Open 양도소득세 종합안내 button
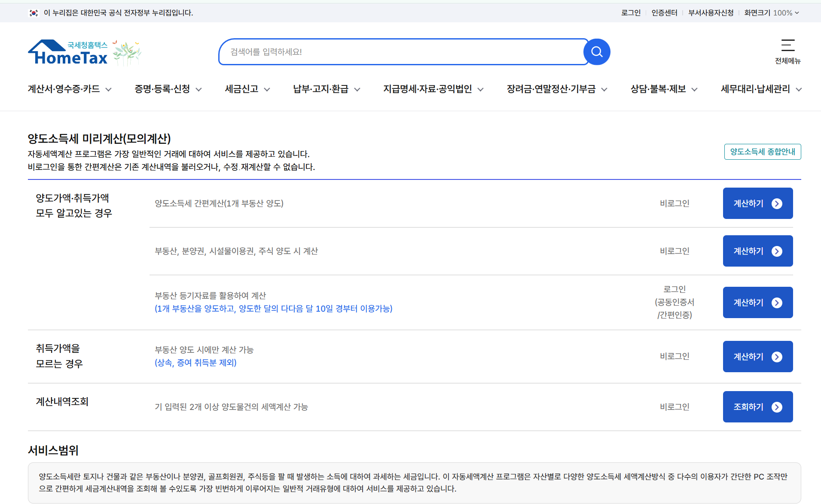 (763, 152)
